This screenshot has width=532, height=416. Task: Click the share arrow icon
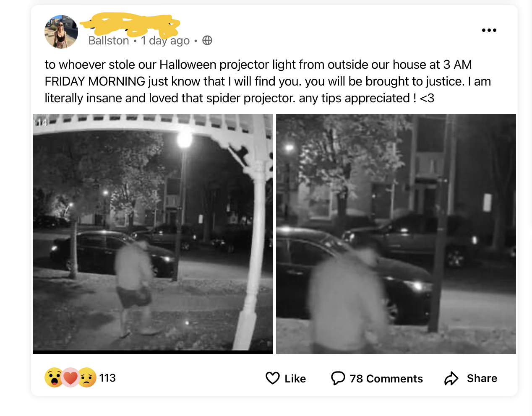point(451,378)
